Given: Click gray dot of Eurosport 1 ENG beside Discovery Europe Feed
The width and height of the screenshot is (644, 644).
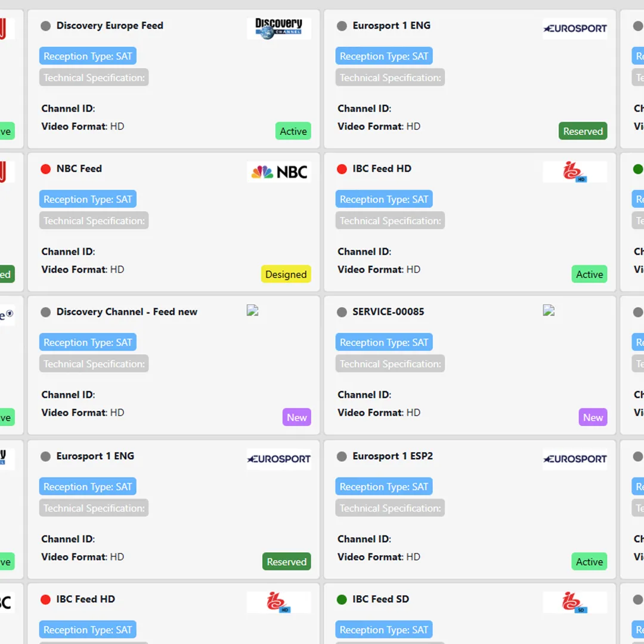Looking at the screenshot, I should click(342, 26).
